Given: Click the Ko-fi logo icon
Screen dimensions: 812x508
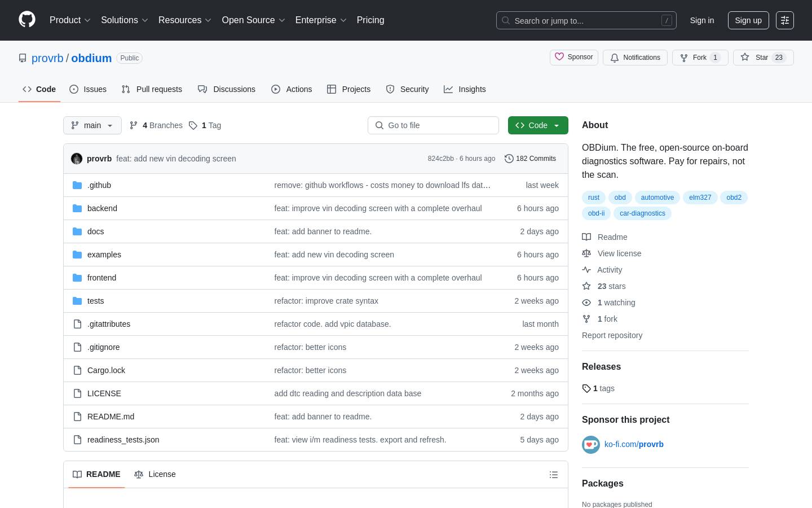Looking at the screenshot, I should tap(591, 445).
